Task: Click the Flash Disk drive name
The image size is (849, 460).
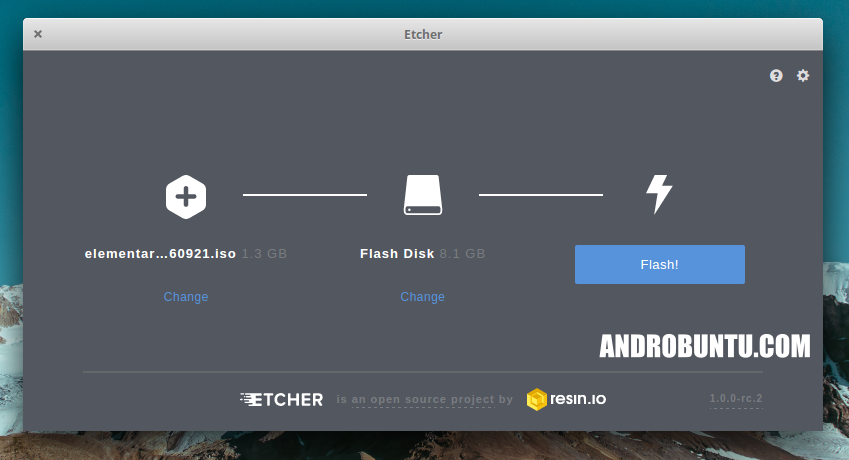Action: 397,254
